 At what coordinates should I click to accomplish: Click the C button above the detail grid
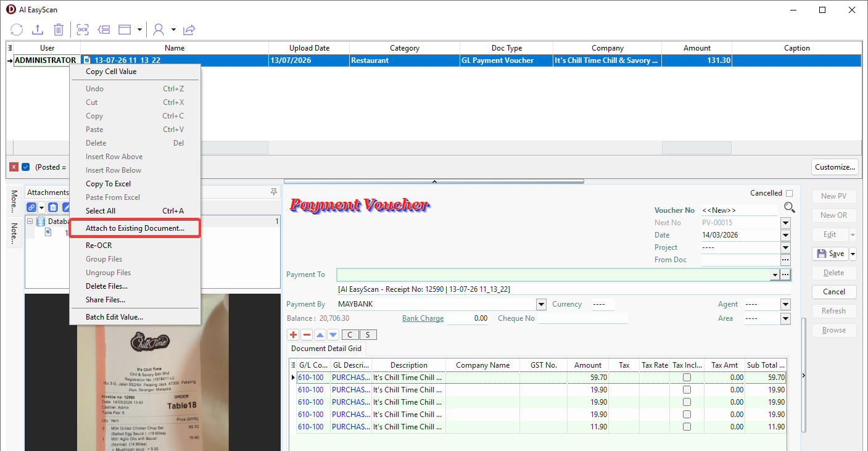pyautogui.click(x=350, y=335)
